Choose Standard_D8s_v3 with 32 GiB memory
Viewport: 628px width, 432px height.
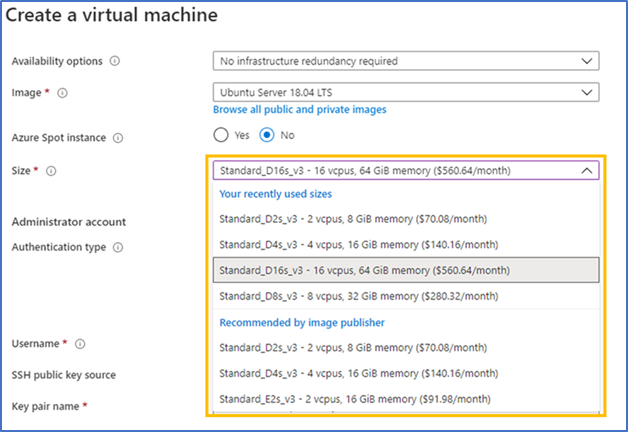click(x=406, y=296)
